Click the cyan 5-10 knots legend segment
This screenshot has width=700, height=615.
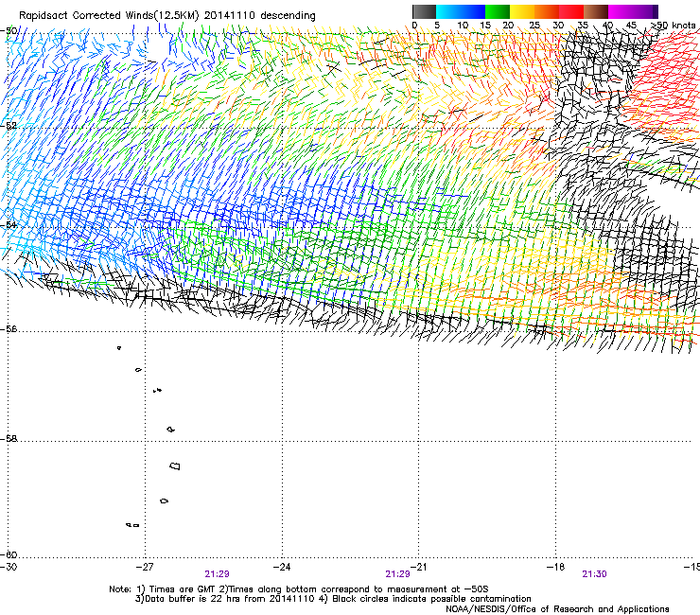(448, 11)
